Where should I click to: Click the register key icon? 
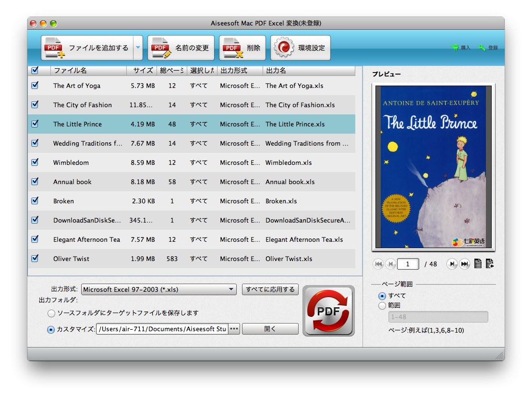tap(482, 48)
